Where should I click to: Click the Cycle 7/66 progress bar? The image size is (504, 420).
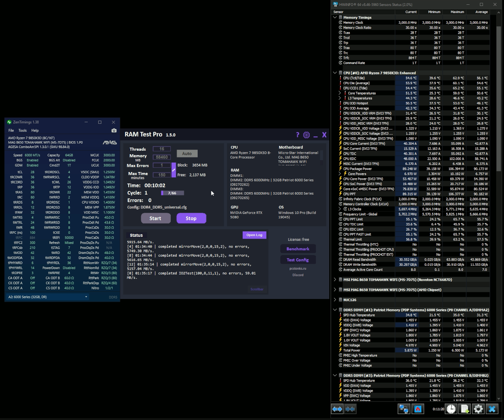(172, 193)
